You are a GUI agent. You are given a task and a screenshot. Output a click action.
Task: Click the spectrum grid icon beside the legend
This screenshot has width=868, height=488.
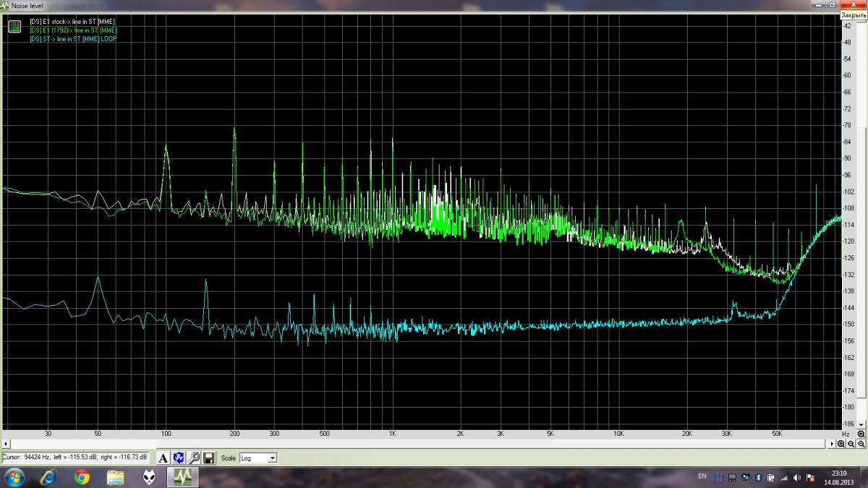click(14, 27)
